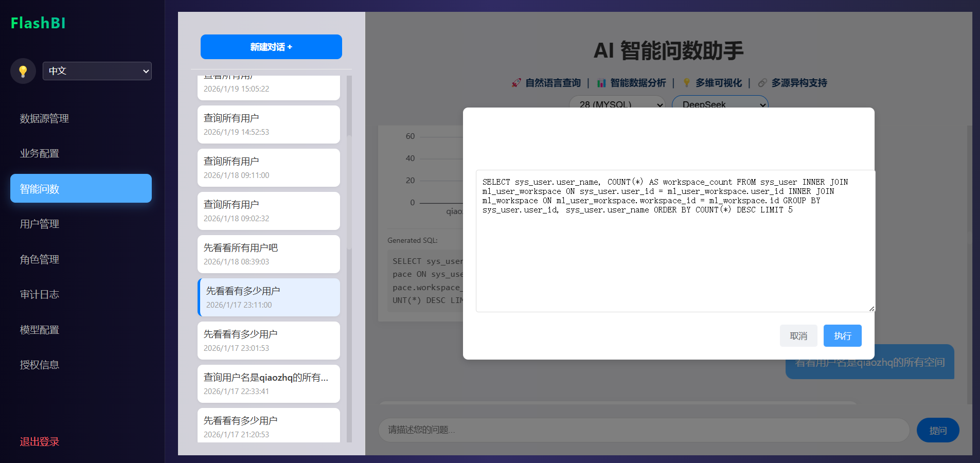This screenshot has width=980, height=463.
Task: Click 退出登录 to log out
Action: 40,441
